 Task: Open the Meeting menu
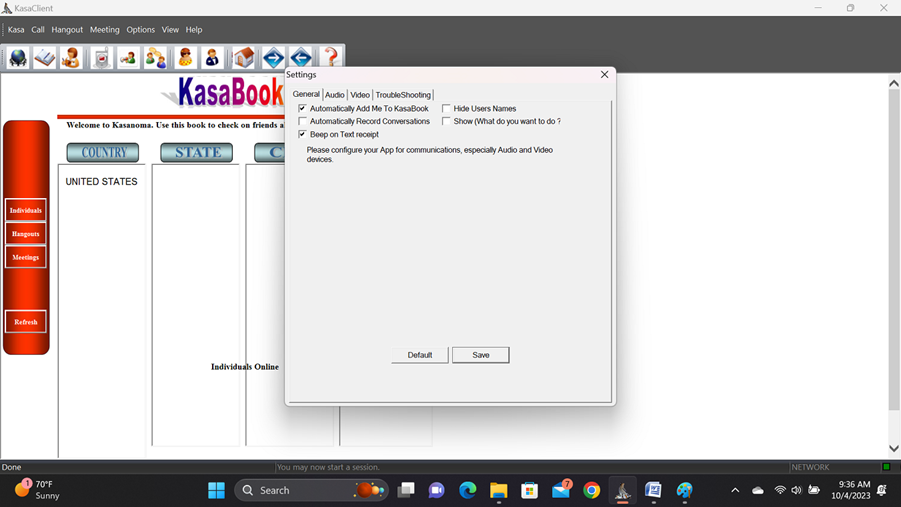click(x=105, y=29)
